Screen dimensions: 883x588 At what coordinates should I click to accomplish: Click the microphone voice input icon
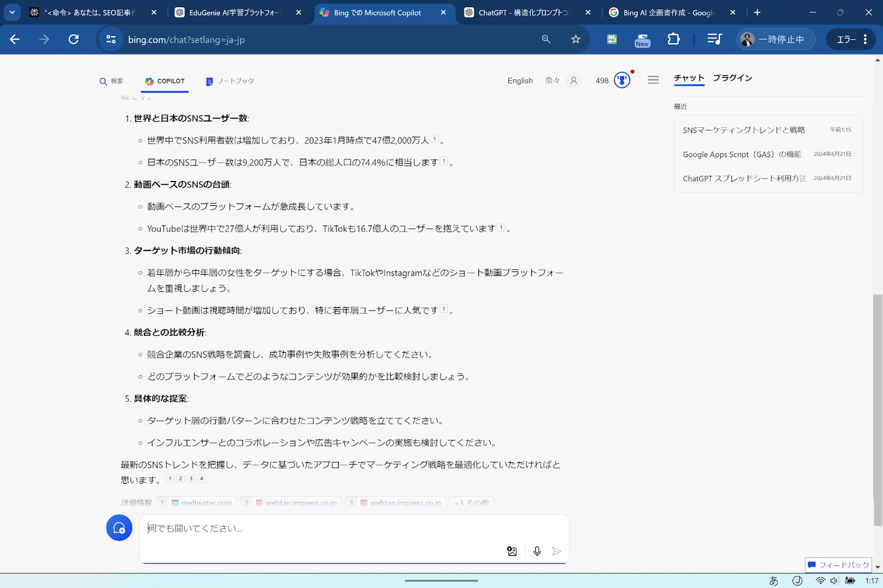tap(536, 551)
